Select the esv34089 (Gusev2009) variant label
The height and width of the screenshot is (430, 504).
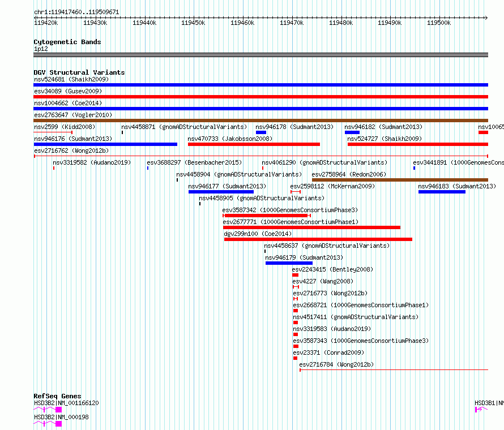tap(68, 91)
